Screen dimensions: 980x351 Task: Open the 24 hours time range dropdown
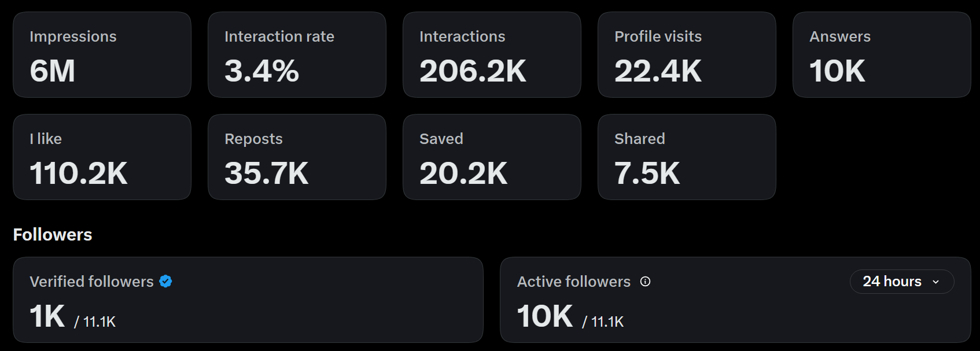tap(901, 282)
